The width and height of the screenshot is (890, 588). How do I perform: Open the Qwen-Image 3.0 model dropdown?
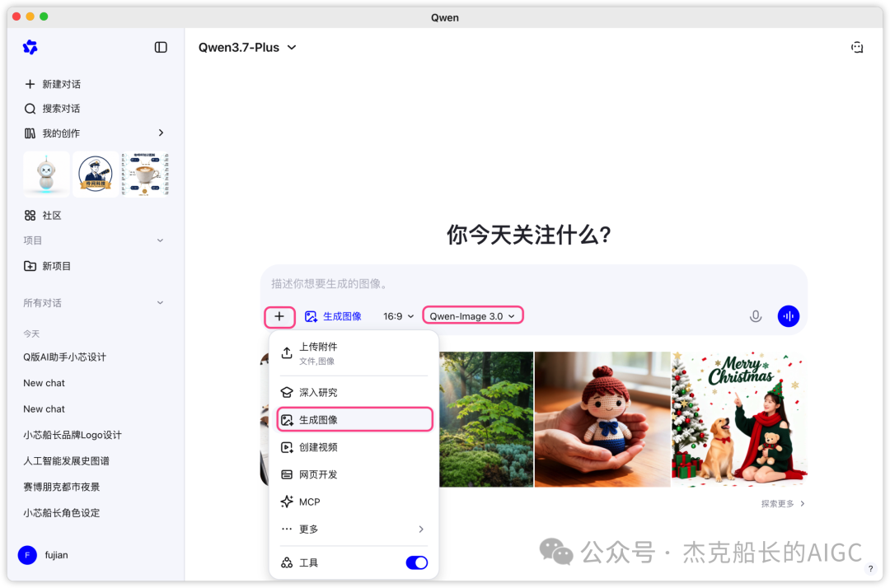click(x=473, y=316)
